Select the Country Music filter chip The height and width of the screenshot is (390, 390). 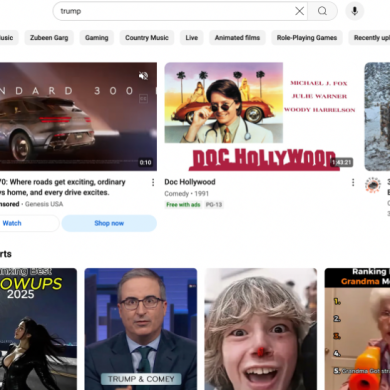147,38
